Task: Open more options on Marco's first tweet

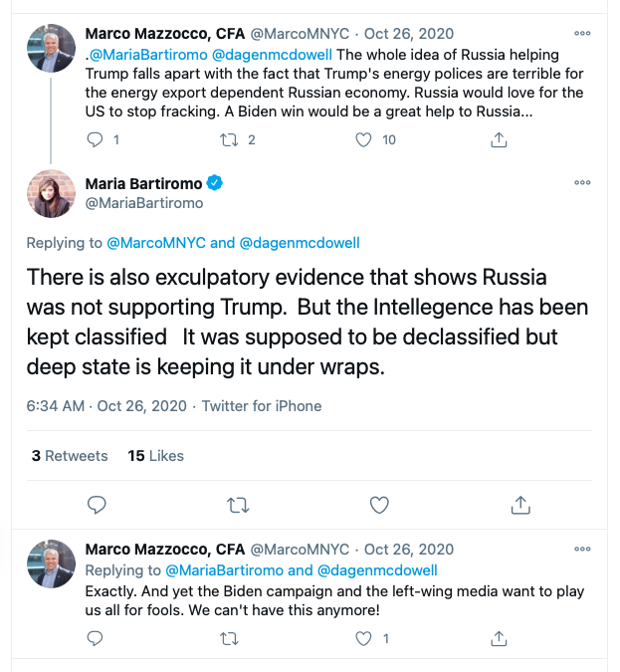Action: [x=582, y=33]
